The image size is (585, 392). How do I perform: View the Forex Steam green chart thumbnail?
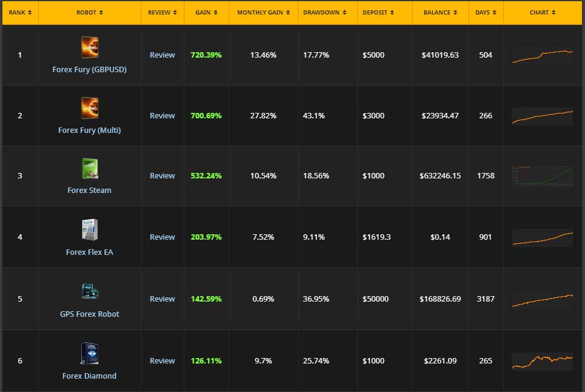542,176
